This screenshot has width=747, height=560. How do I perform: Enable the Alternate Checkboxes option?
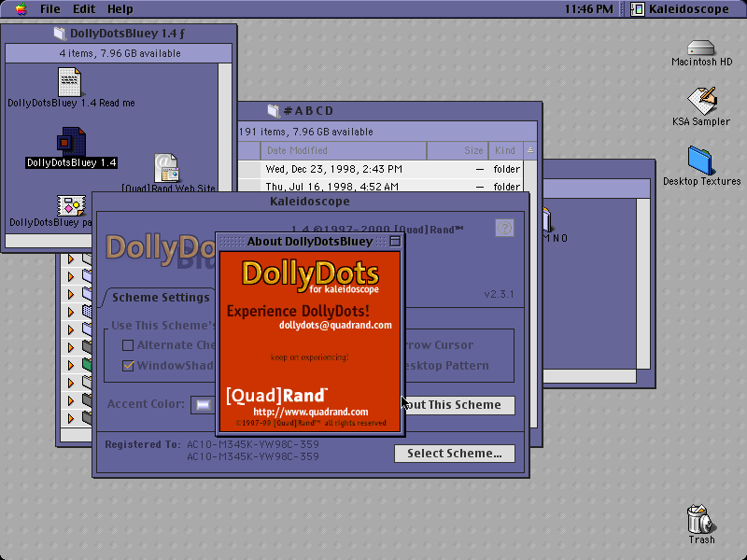coord(128,344)
